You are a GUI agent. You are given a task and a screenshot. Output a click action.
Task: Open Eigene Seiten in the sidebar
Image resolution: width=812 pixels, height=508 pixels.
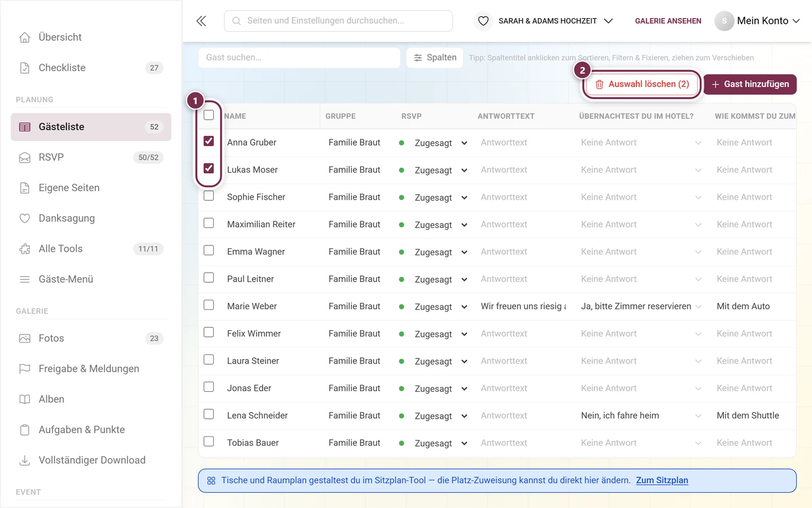point(91,188)
